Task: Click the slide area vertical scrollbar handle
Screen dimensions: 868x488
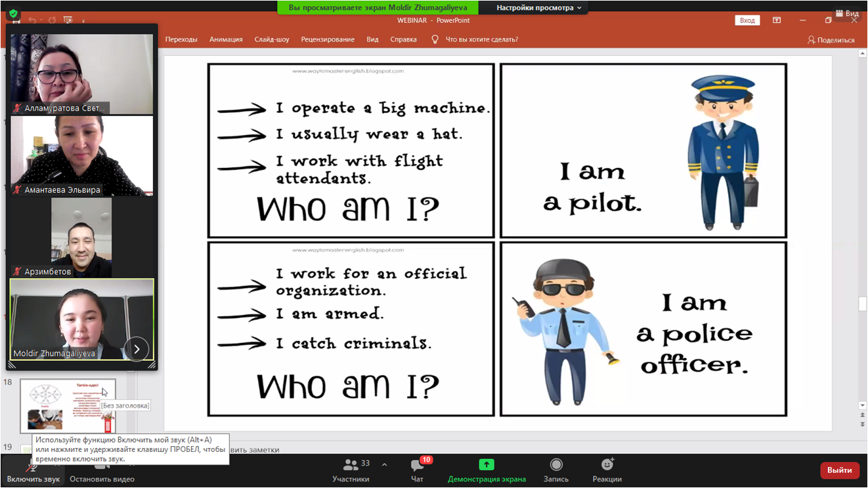Action: (x=863, y=304)
